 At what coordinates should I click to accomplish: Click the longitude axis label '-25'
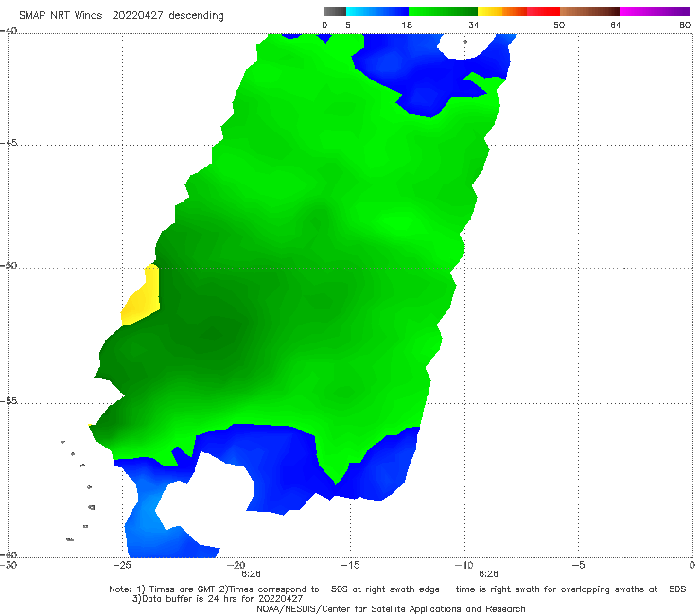pos(122,565)
